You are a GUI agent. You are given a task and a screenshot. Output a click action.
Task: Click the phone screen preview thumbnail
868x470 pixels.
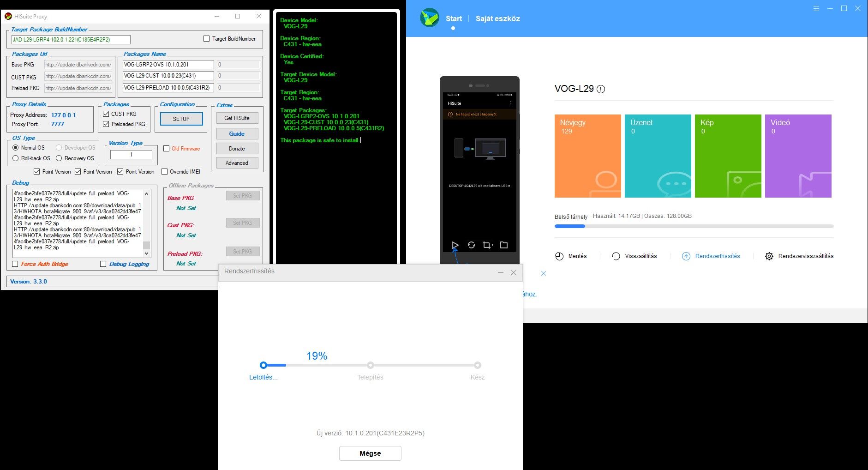(x=479, y=172)
